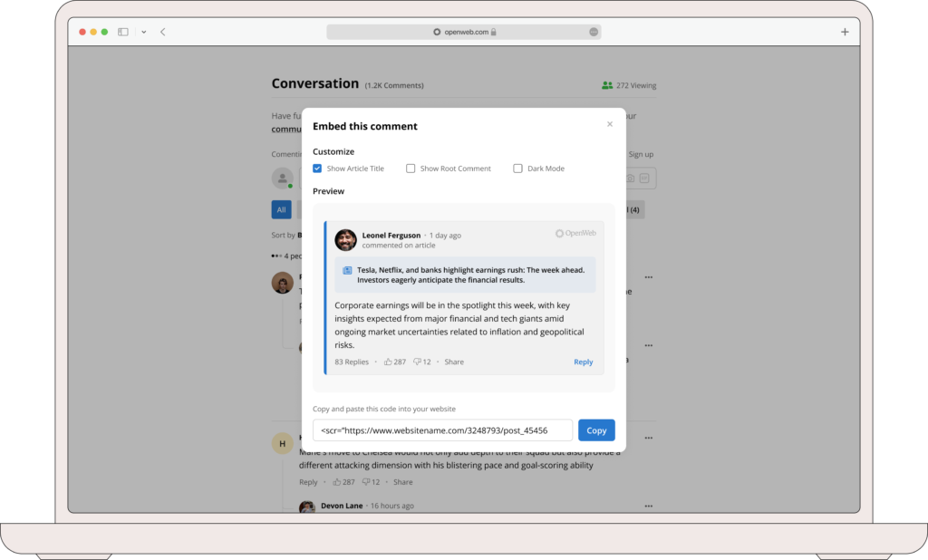Click the OpenWeb logo in the preview
Image resolution: width=928 pixels, height=560 pixels.
coord(575,234)
